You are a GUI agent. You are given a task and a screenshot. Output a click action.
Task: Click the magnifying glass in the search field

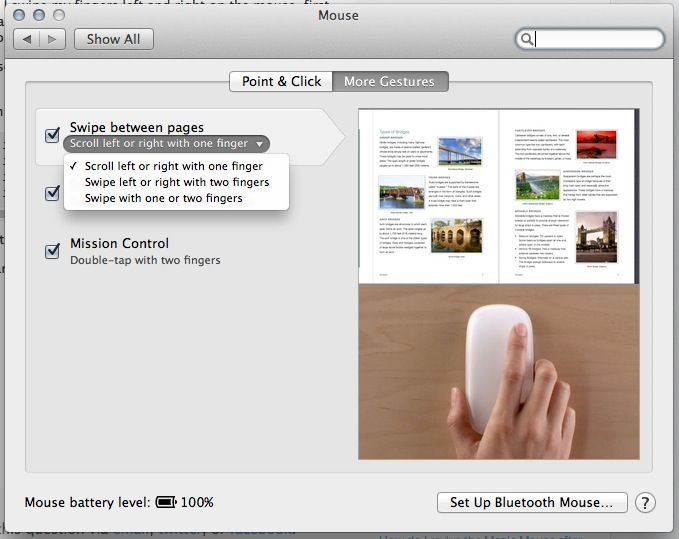(527, 40)
